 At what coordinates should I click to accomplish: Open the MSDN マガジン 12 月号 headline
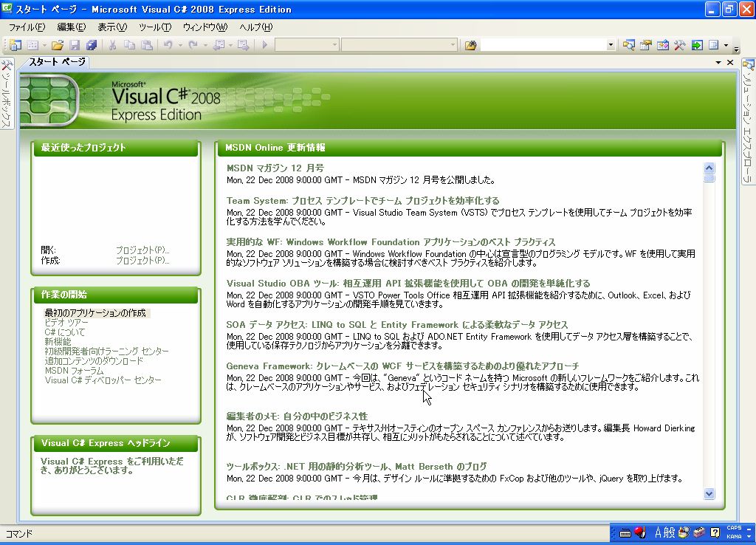(275, 168)
